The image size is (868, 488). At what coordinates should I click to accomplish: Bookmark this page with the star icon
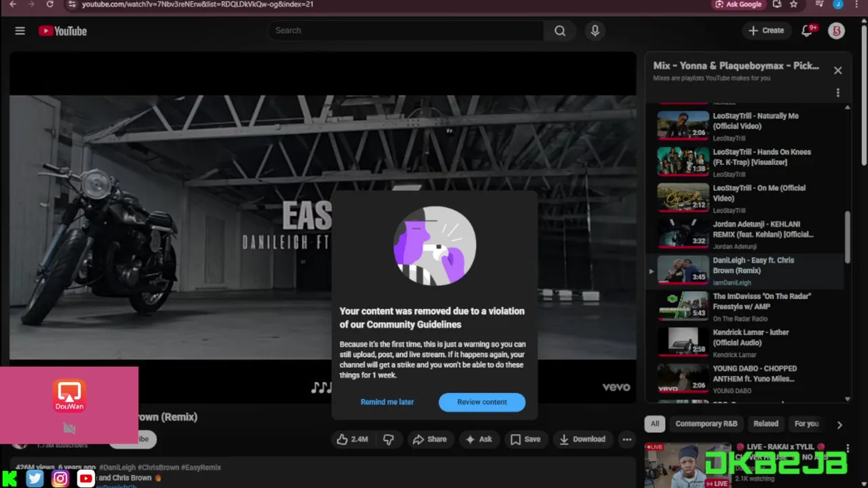click(794, 4)
